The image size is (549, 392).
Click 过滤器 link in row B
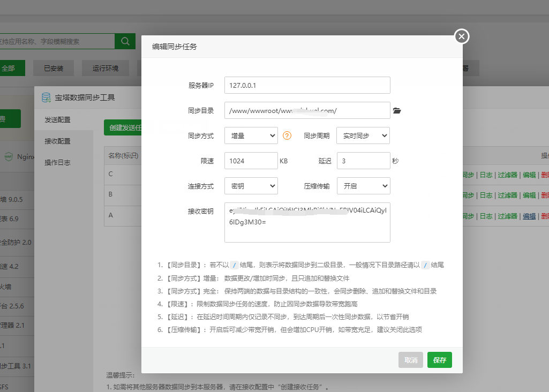507,195
